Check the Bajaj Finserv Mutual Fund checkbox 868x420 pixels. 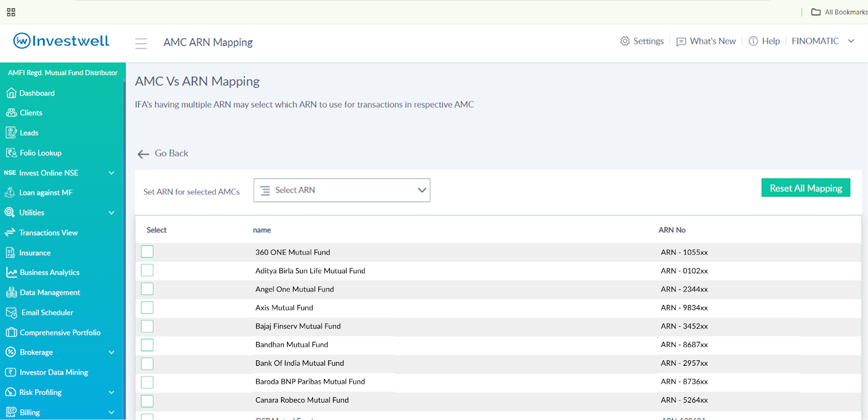pyautogui.click(x=147, y=326)
